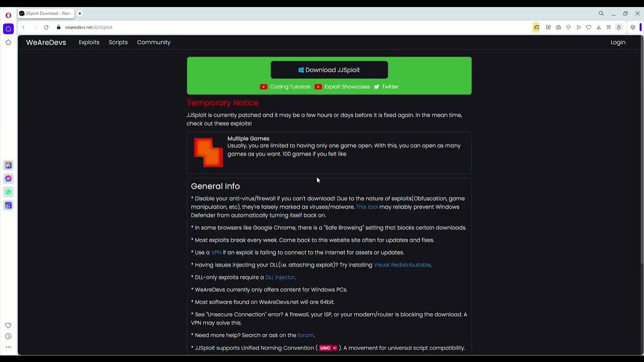Open the downloads arrow icon

(599, 27)
